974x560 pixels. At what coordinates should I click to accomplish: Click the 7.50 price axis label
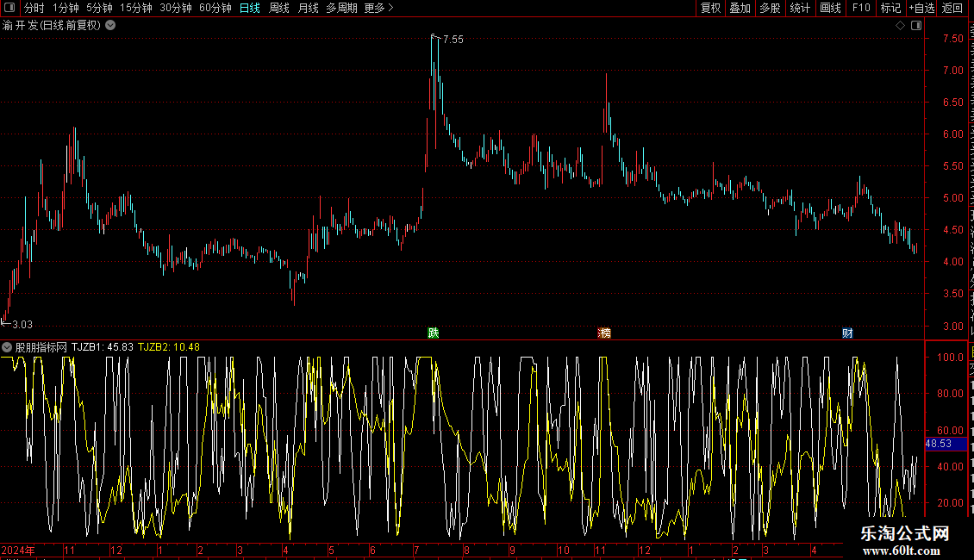[952, 39]
